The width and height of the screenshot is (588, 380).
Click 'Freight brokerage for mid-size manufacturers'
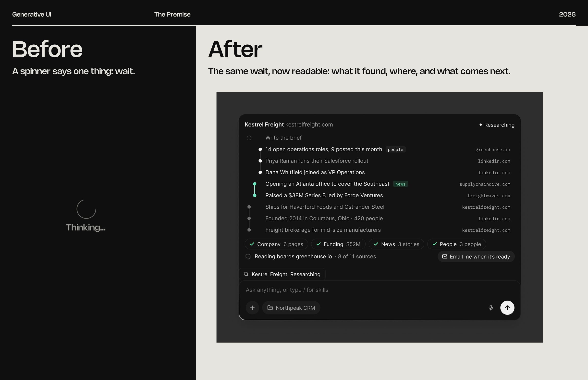point(323,230)
